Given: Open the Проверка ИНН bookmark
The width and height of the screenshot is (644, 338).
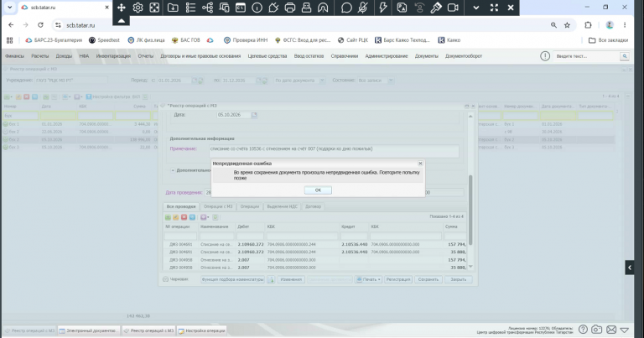Looking at the screenshot, I should click(x=246, y=40).
